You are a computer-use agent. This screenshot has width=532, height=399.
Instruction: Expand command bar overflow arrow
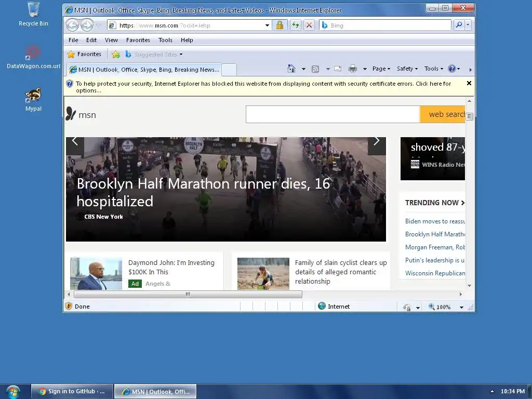470,70
